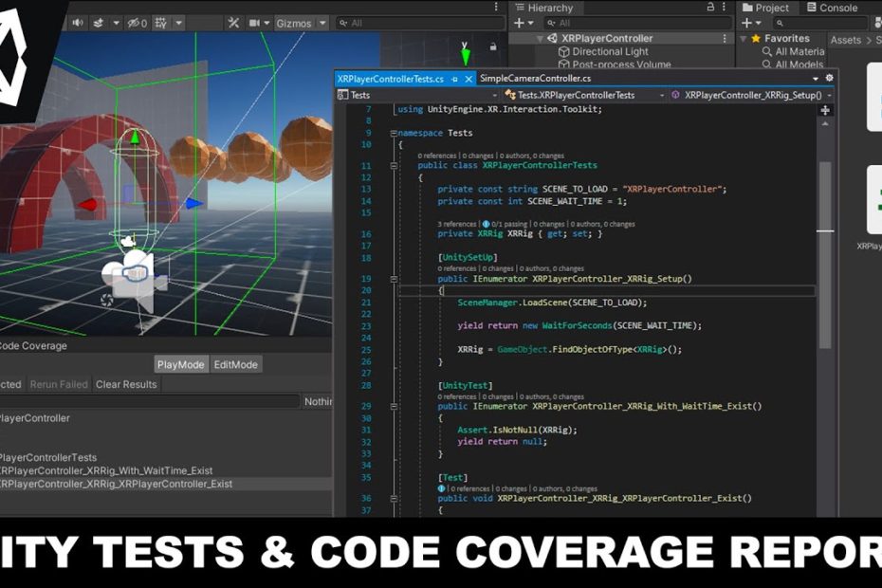Toggle scene gizmo rotation lock icon
Viewport: 882px width, 588px height.
pyautogui.click(x=493, y=46)
